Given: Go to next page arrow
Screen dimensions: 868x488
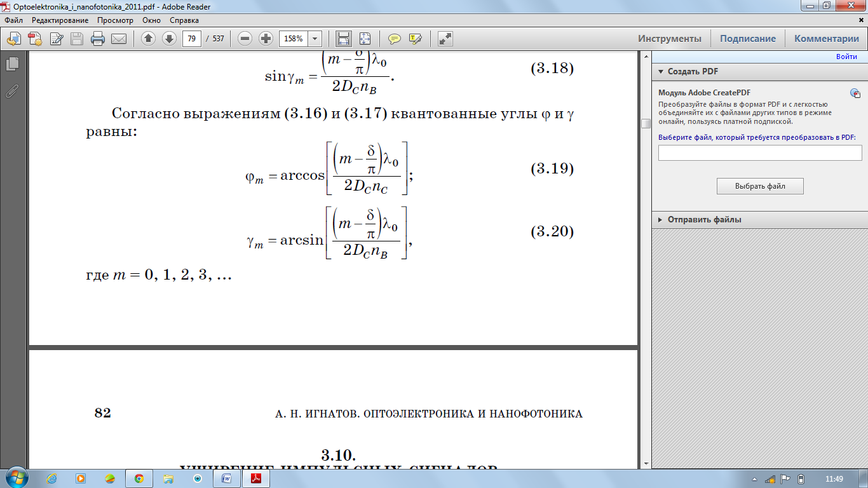Looking at the screenshot, I should click(169, 39).
